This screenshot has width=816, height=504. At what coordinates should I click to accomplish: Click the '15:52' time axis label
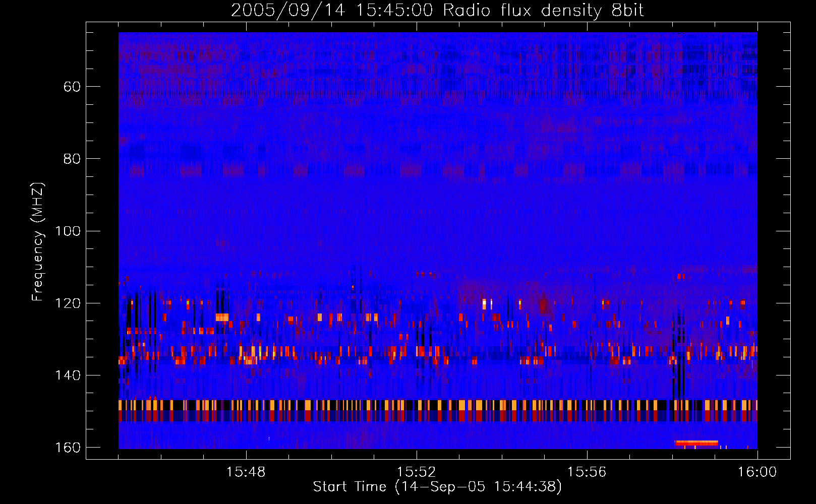[x=416, y=472]
